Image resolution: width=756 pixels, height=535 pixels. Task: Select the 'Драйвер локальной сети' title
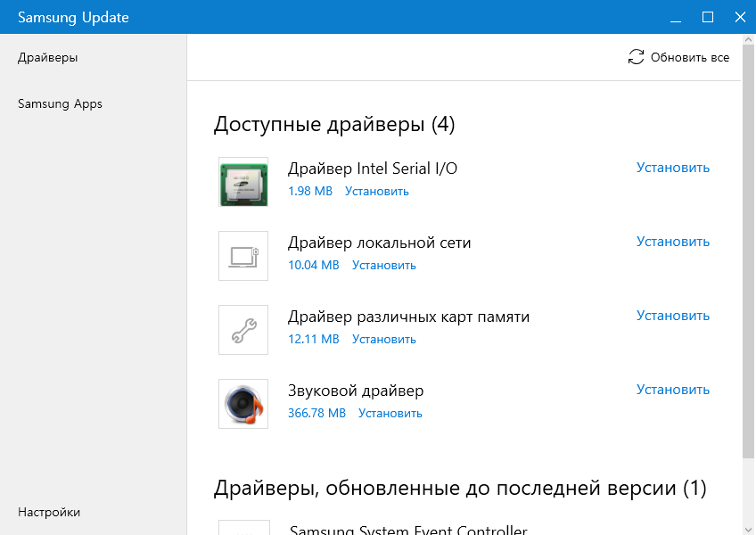coord(380,243)
